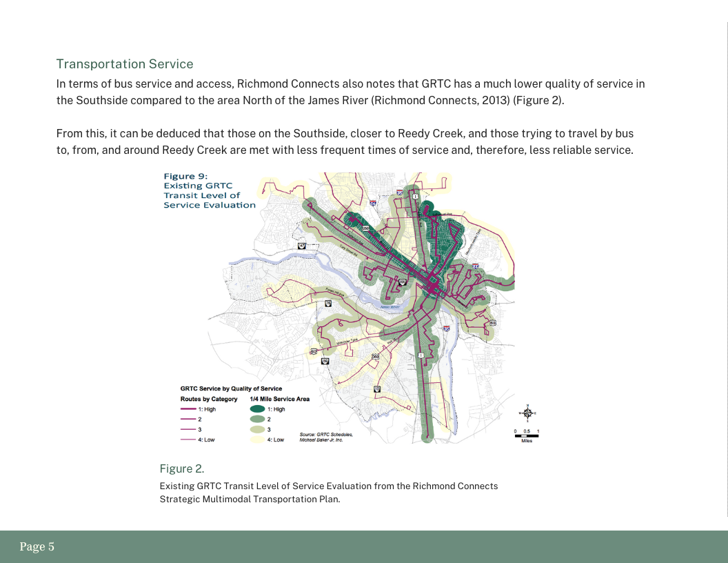Click the '(Figure 2).' reference in first paragraph
The width and height of the screenshot is (728, 563).
pos(538,100)
